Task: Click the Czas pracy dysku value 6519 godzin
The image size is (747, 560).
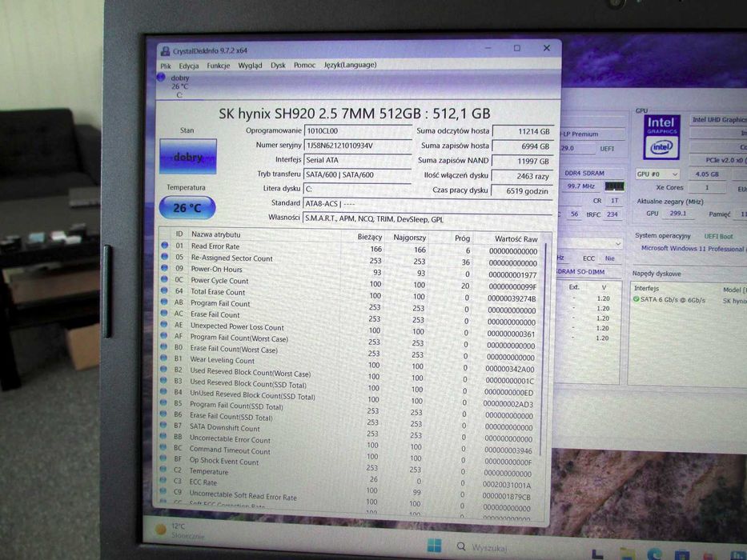Action: pyautogui.click(x=522, y=191)
